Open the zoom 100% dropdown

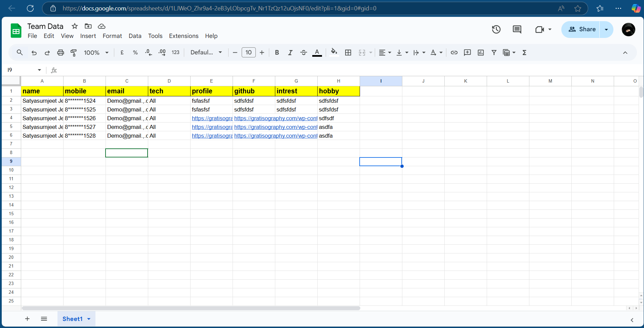pyautogui.click(x=96, y=52)
